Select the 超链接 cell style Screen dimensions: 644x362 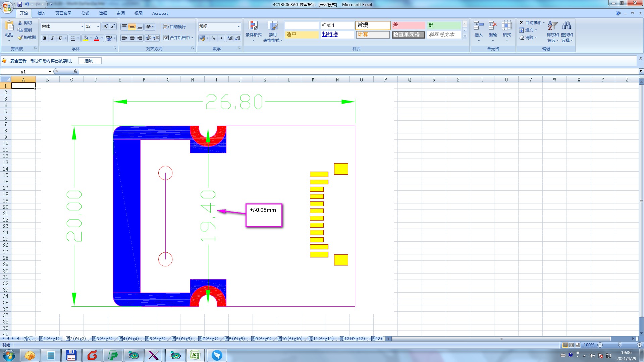pyautogui.click(x=330, y=35)
